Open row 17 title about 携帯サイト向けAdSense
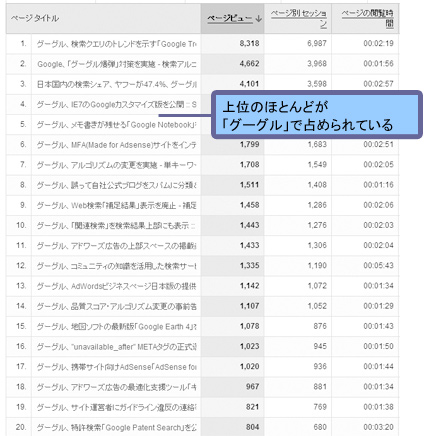 click(117, 367)
